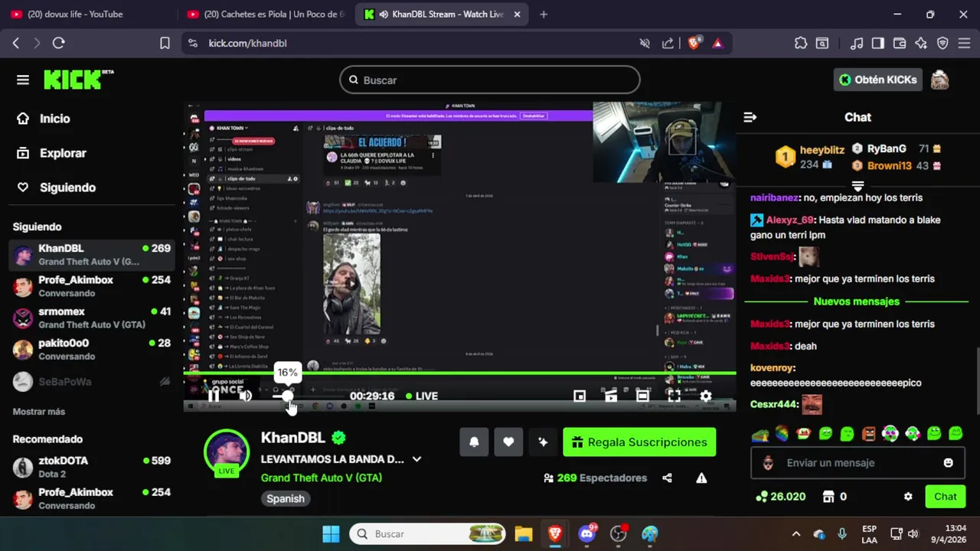Jump to LIVE in the player
The image size is (980, 551).
click(x=422, y=396)
